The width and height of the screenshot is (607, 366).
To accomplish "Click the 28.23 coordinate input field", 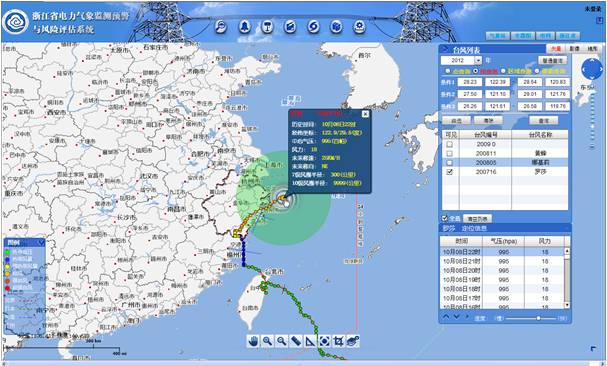I will (470, 82).
